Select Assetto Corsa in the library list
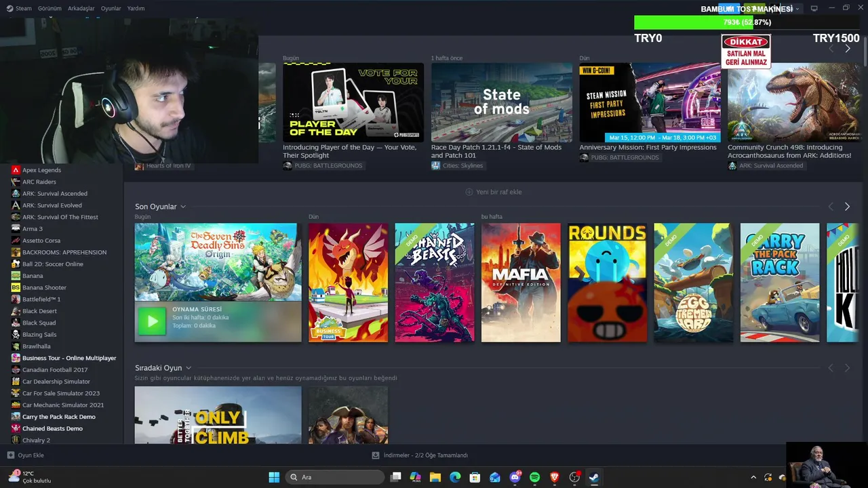 pyautogui.click(x=41, y=241)
